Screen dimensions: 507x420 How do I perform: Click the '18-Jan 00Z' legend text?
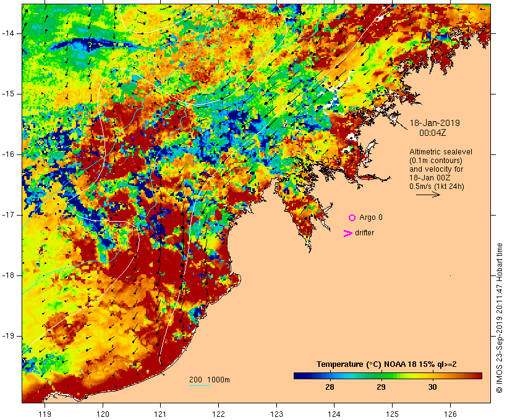430,178
